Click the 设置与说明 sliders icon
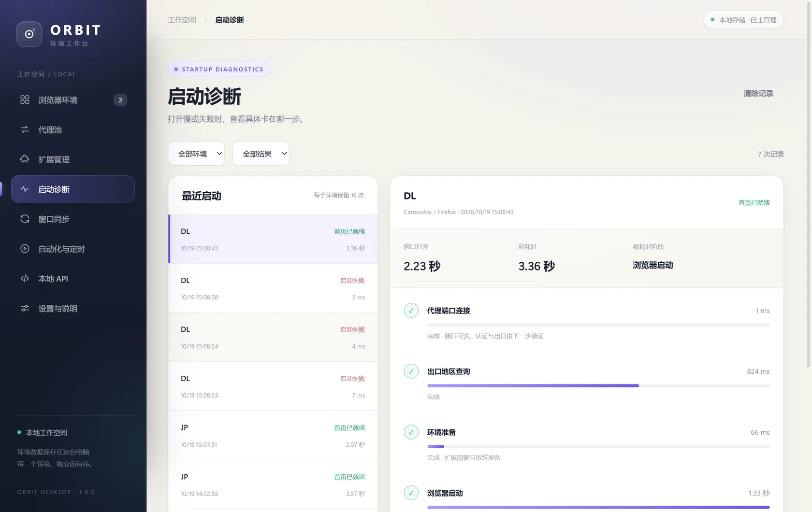Image resolution: width=812 pixels, height=512 pixels. coord(25,308)
